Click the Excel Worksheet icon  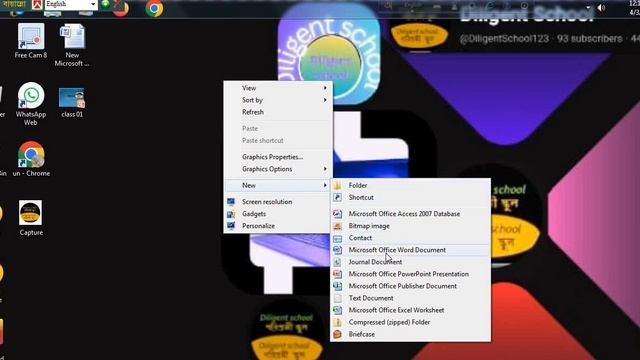point(338,310)
